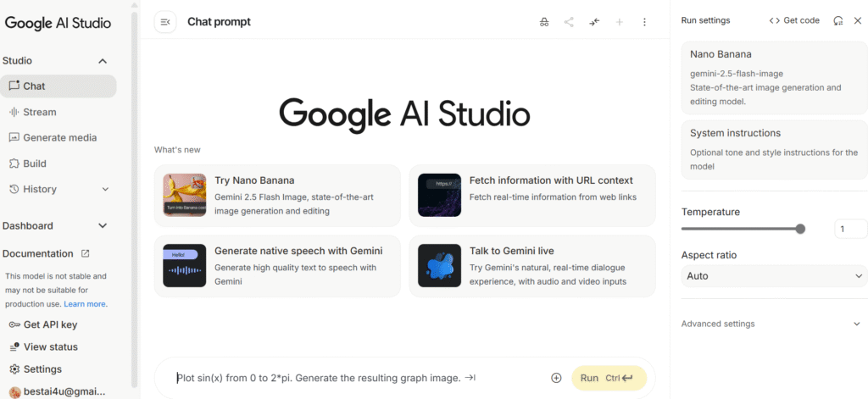
Task: Click the Temperature value field
Action: [851, 229]
